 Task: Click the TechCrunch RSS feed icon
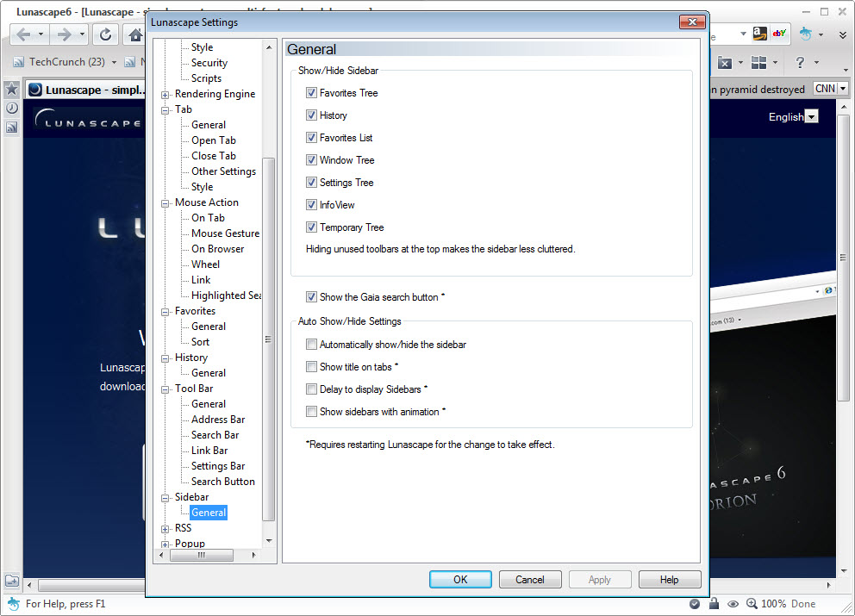[19, 62]
